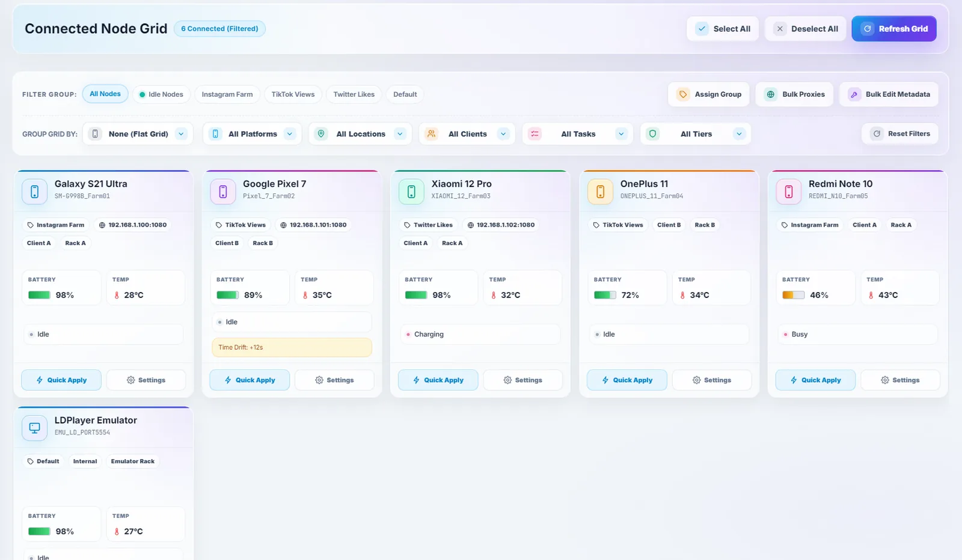Expand the All Tiers dropdown chevron

click(x=739, y=134)
